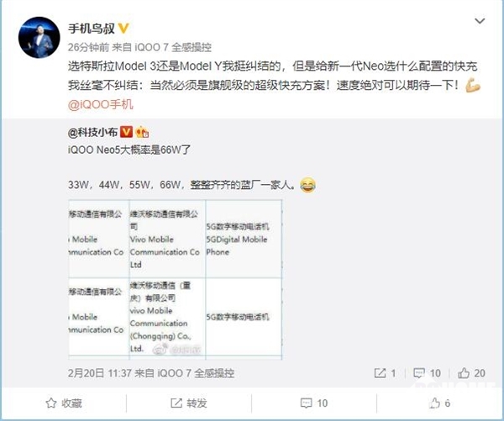The height and width of the screenshot is (421, 504).
Task: Click the laughing-crying emoji
Action: tap(307, 185)
